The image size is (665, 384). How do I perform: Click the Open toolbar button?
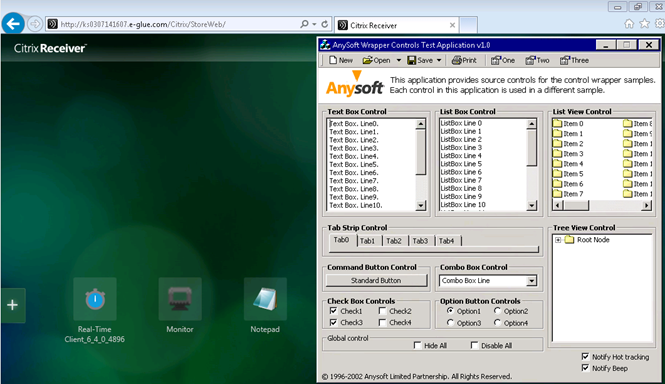coord(376,60)
